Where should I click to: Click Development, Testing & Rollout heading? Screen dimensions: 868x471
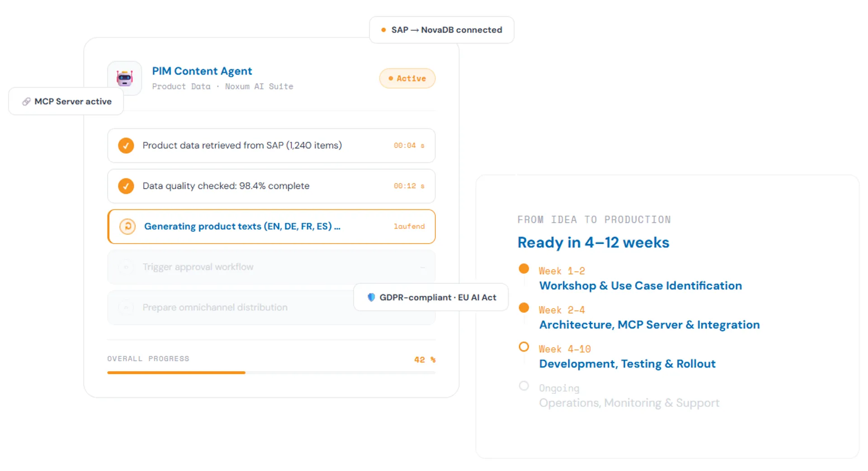pos(627,364)
